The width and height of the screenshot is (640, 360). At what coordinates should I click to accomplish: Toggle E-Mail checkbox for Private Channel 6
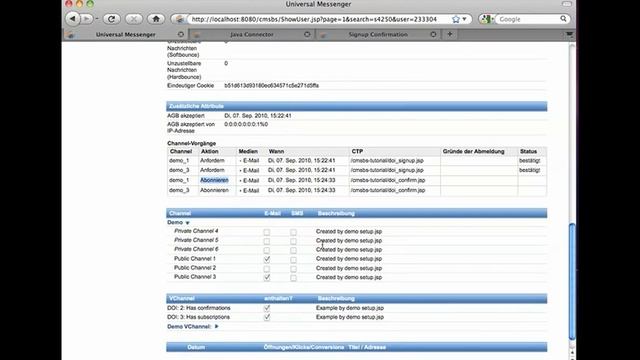click(267, 250)
